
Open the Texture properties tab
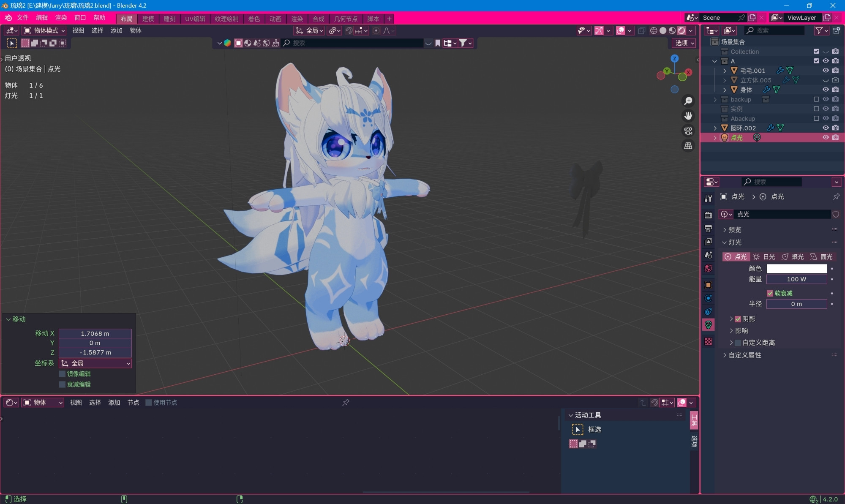[x=709, y=341]
